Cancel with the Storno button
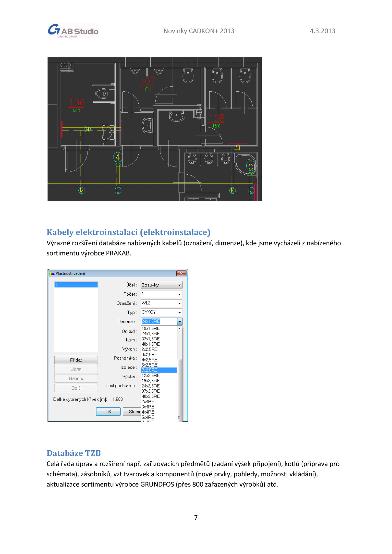The image size is (392, 554). [x=132, y=412]
